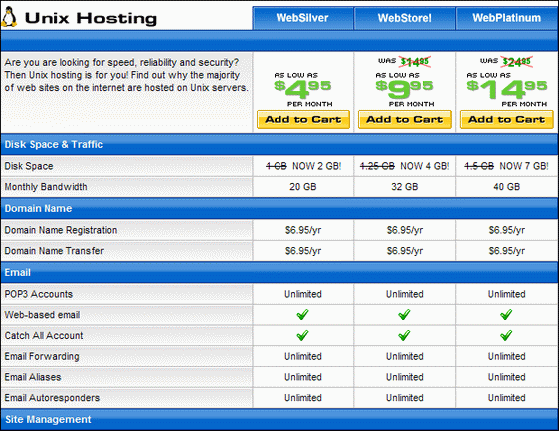Click the crossed-out $14.95 price graphic
The height and width of the screenshot is (431, 559).
pyautogui.click(x=415, y=62)
